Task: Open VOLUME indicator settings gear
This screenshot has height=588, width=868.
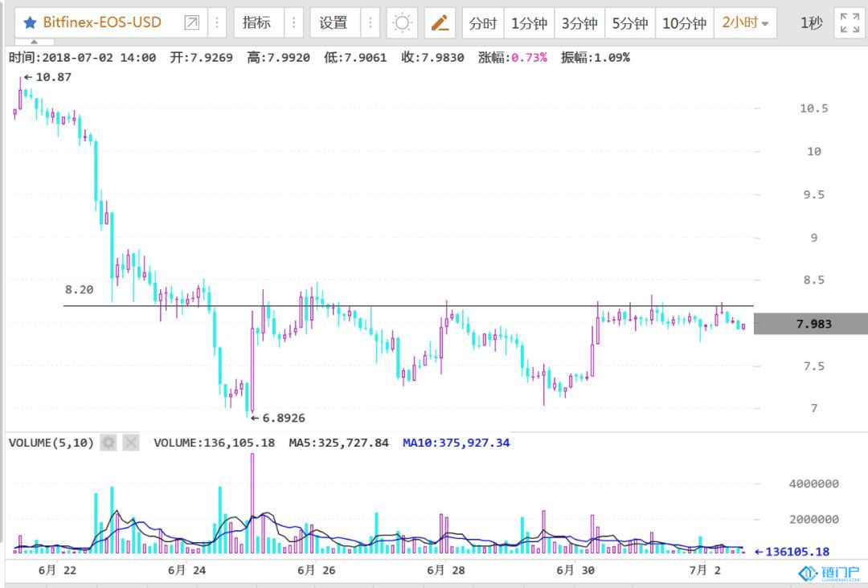Action: [108, 443]
